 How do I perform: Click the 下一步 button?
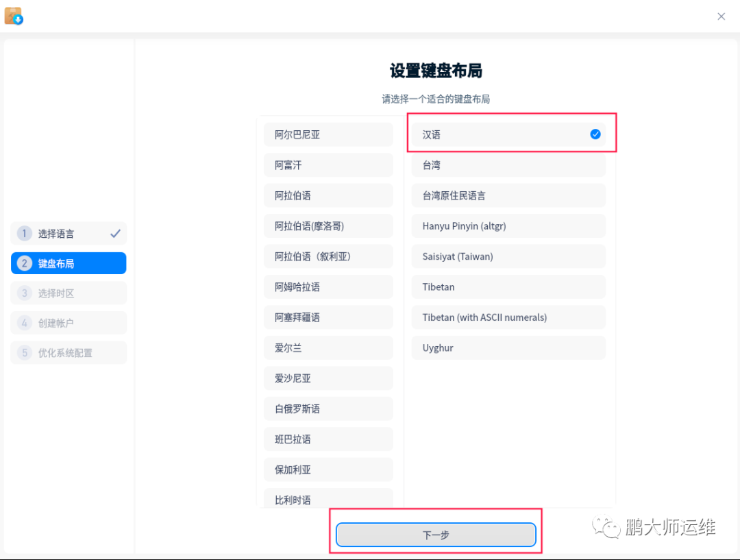point(436,535)
